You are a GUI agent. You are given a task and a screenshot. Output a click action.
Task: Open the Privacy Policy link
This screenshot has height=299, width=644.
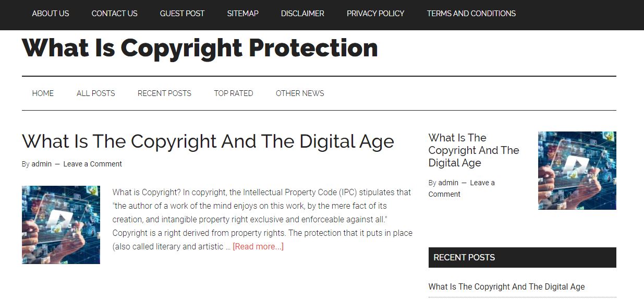pos(375,14)
